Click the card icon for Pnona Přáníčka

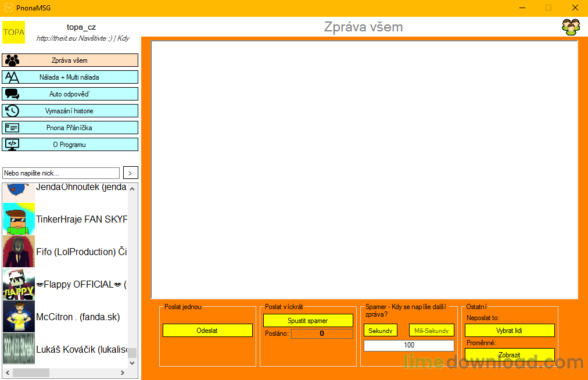point(12,128)
